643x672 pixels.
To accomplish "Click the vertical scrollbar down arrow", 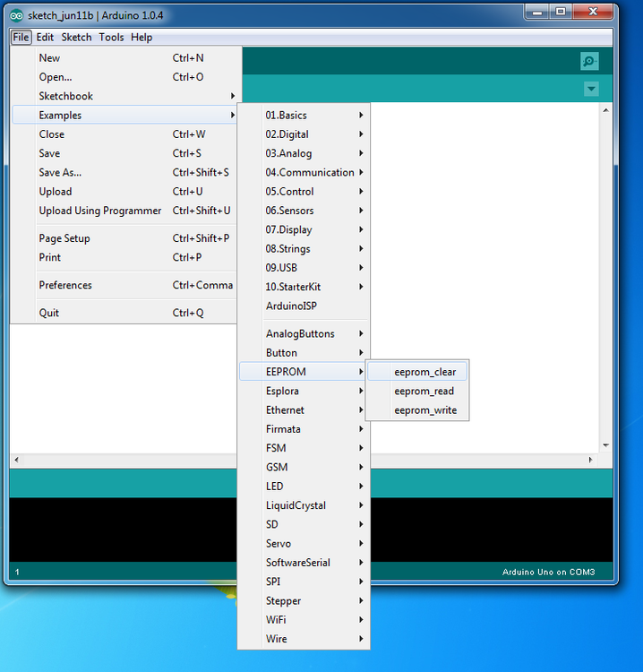I will (605, 445).
